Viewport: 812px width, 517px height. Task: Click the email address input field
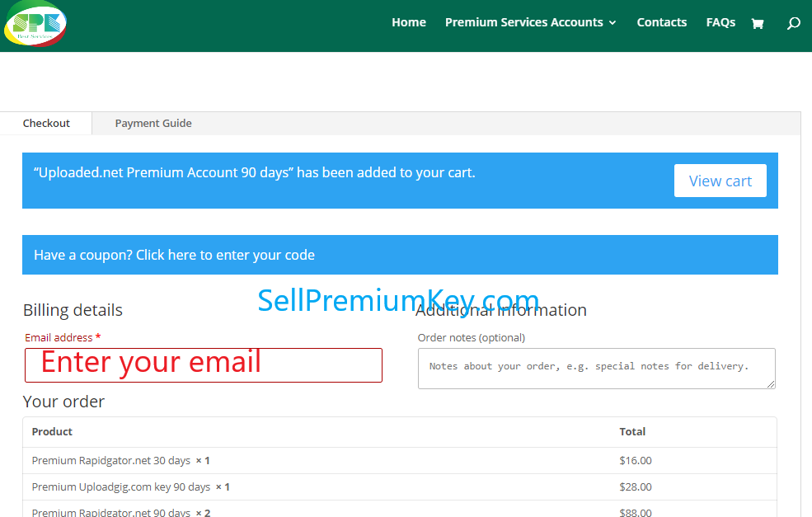(x=203, y=365)
